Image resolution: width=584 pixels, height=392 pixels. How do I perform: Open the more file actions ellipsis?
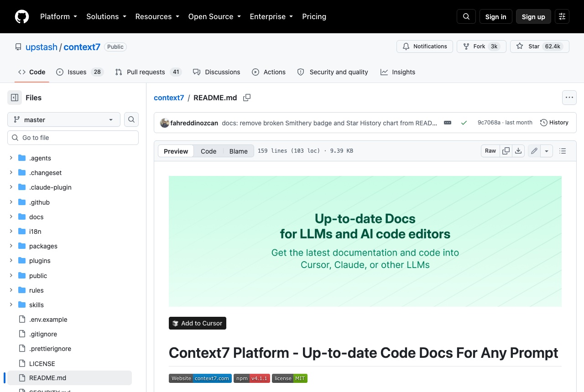[x=569, y=98]
